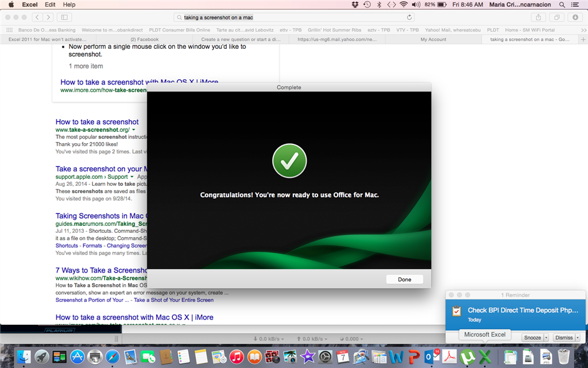Open download speed dropdown in status bar
This screenshot has width=588, height=368.
coord(269,339)
